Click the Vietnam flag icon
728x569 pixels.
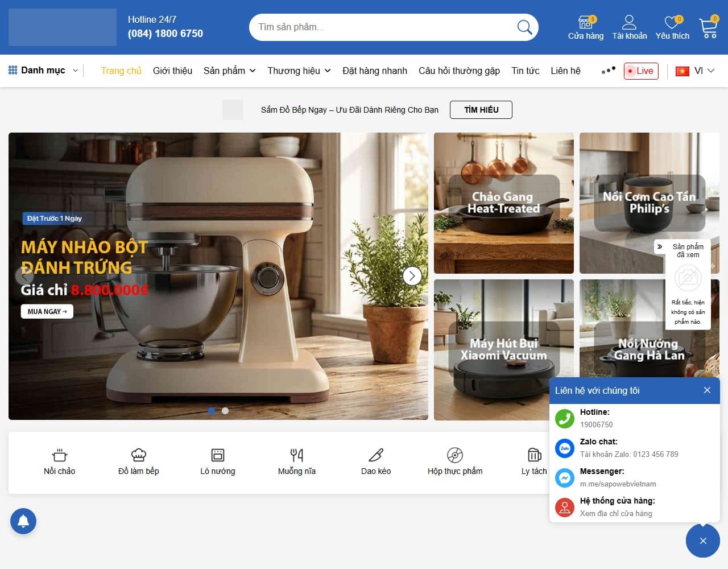[682, 71]
